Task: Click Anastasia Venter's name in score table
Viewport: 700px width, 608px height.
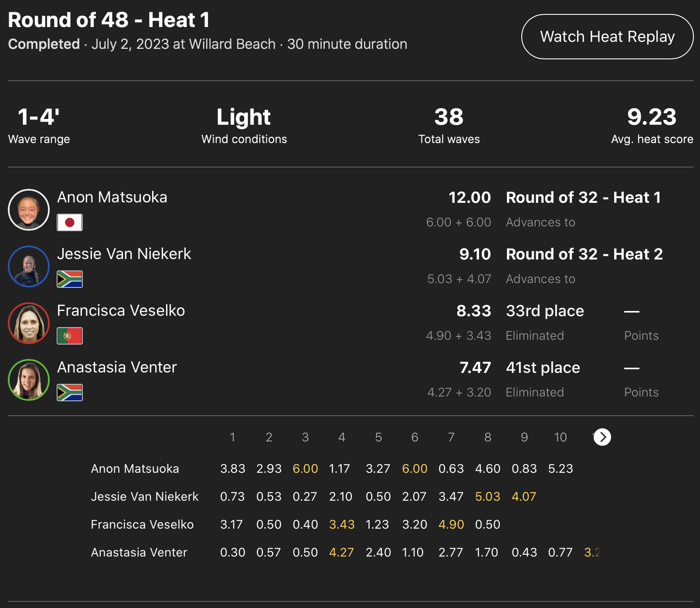Action: coord(139,553)
